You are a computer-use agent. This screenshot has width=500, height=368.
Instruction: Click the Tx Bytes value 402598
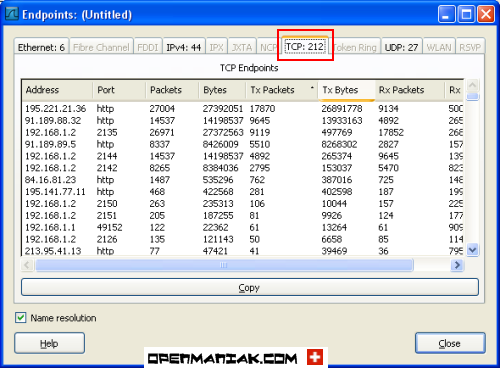coord(337,192)
